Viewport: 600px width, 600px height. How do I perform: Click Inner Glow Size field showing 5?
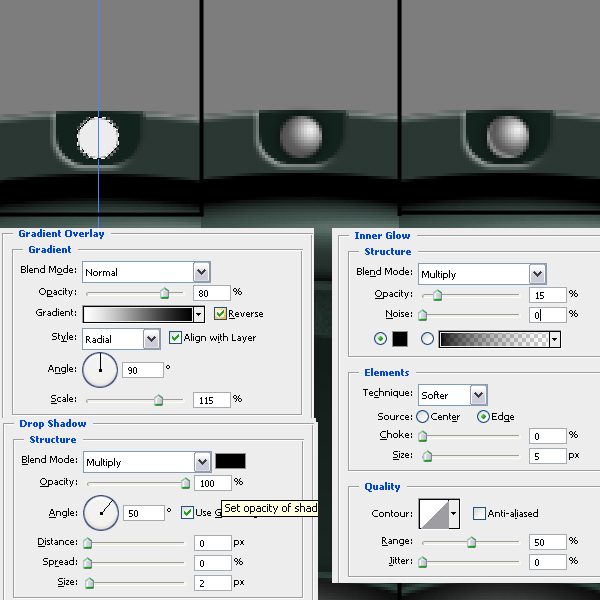pos(548,456)
